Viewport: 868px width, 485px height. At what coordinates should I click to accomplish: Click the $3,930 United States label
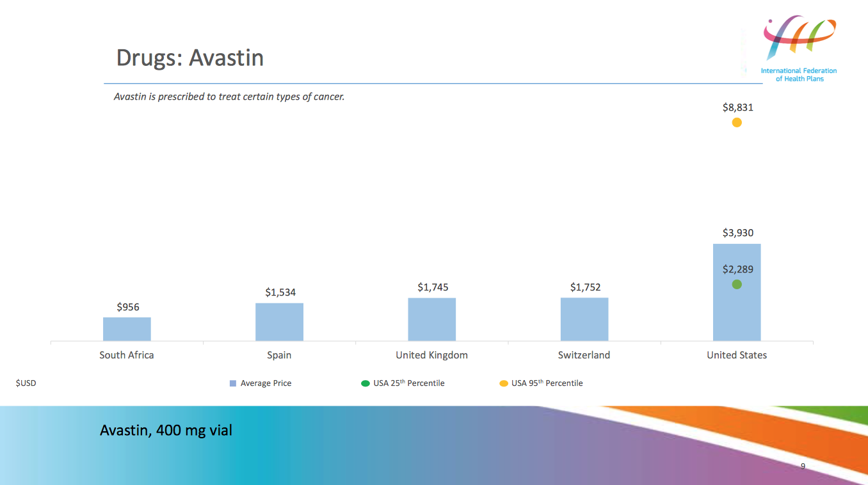point(738,233)
